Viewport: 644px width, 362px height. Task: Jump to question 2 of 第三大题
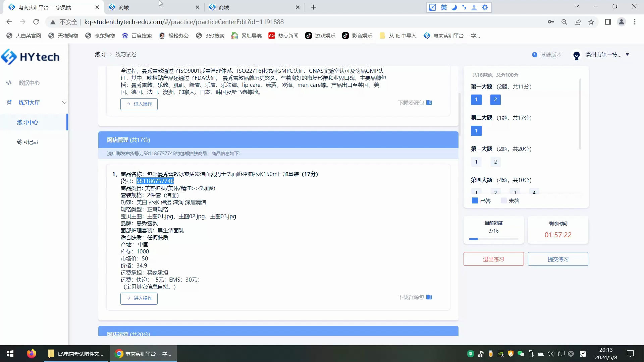click(x=495, y=162)
